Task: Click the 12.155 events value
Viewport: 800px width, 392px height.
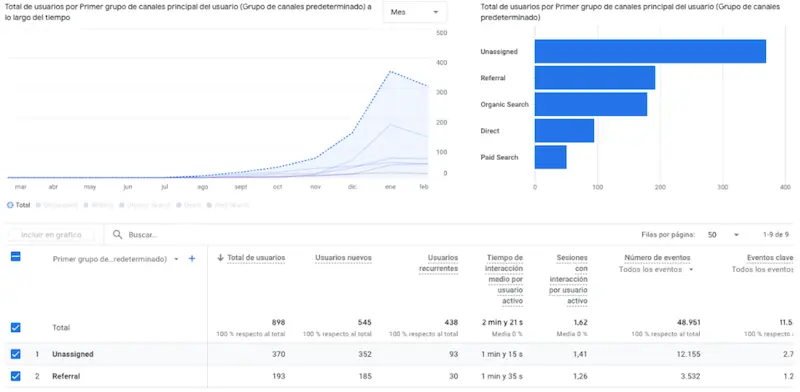Action: pos(688,354)
